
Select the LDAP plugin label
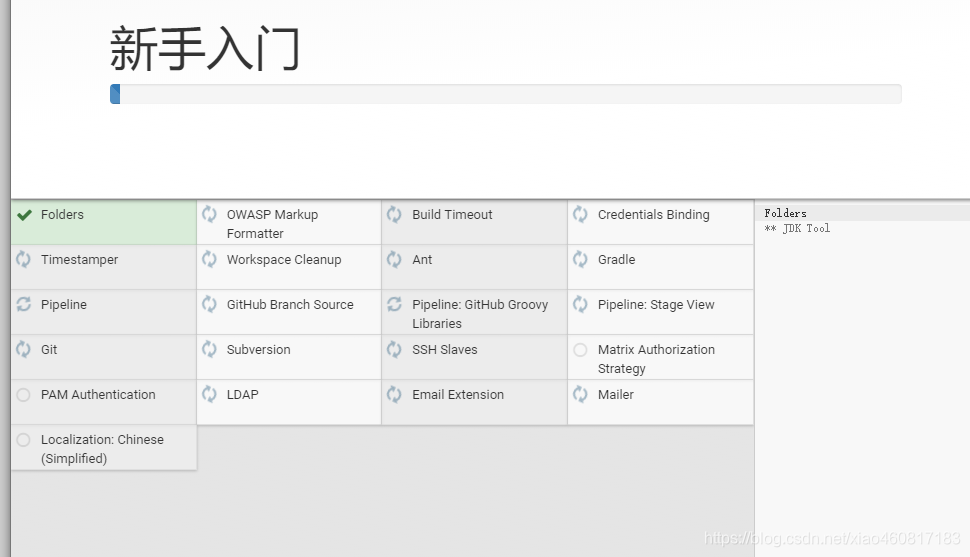[x=242, y=395]
